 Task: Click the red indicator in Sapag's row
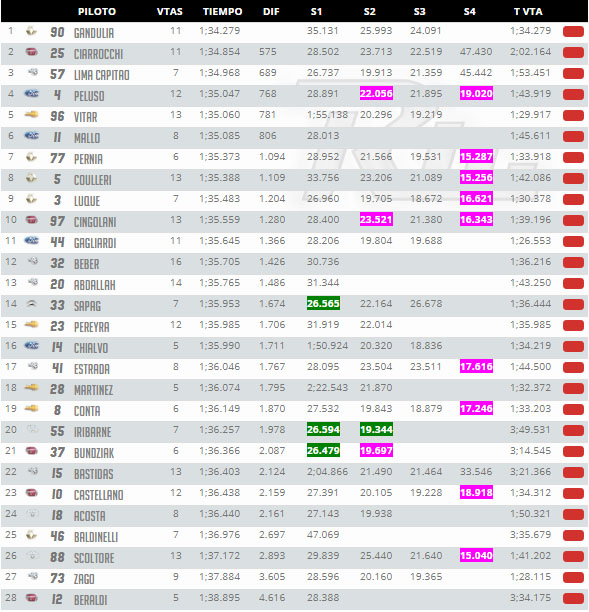click(x=573, y=304)
